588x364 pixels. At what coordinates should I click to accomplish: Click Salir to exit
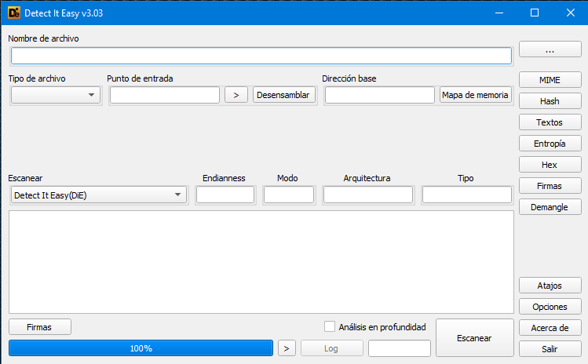coord(550,349)
